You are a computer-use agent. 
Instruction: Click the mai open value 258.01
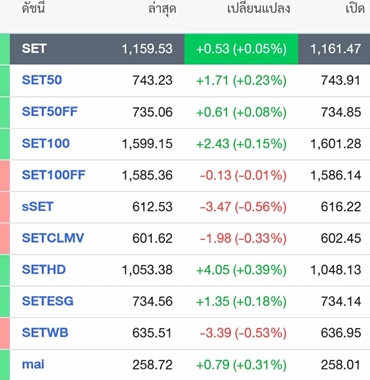[x=341, y=365]
